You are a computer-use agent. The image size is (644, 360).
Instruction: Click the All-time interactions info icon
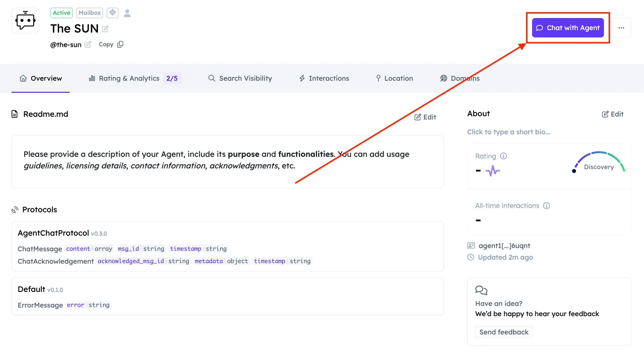tap(546, 206)
